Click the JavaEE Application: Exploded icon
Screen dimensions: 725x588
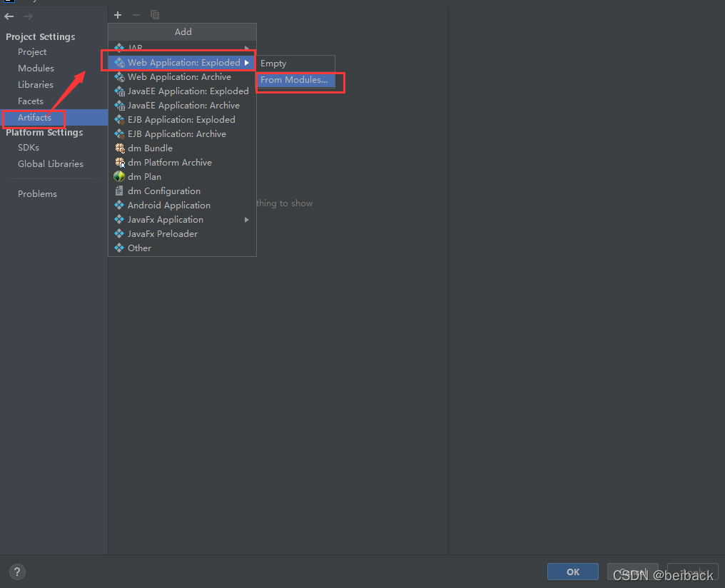point(119,91)
